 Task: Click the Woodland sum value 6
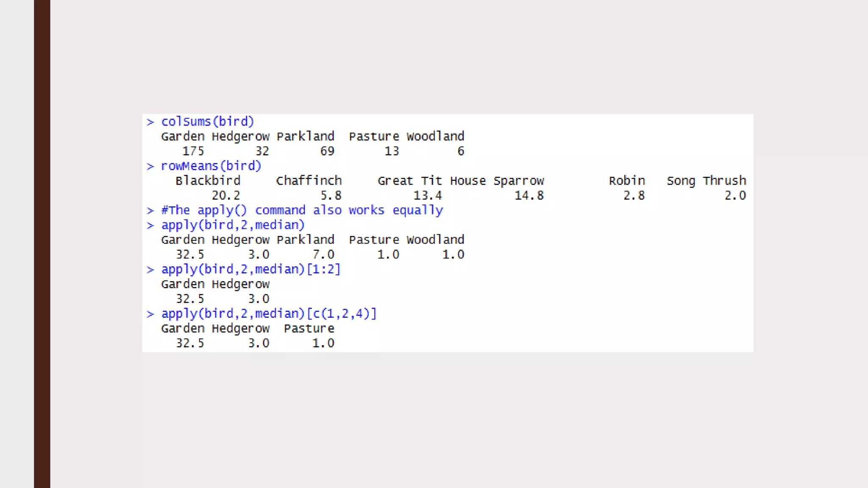point(460,151)
